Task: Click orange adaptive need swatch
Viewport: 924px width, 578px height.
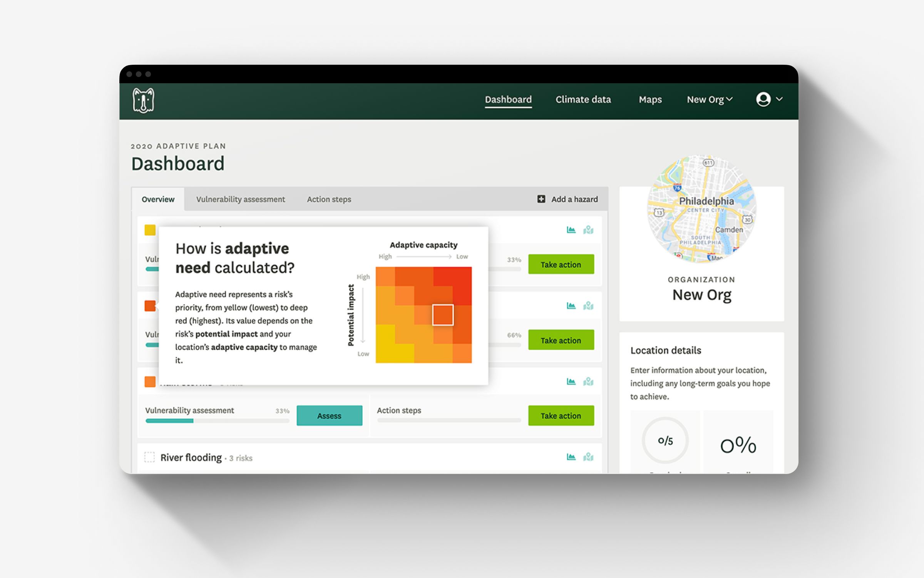Action: [x=150, y=381]
